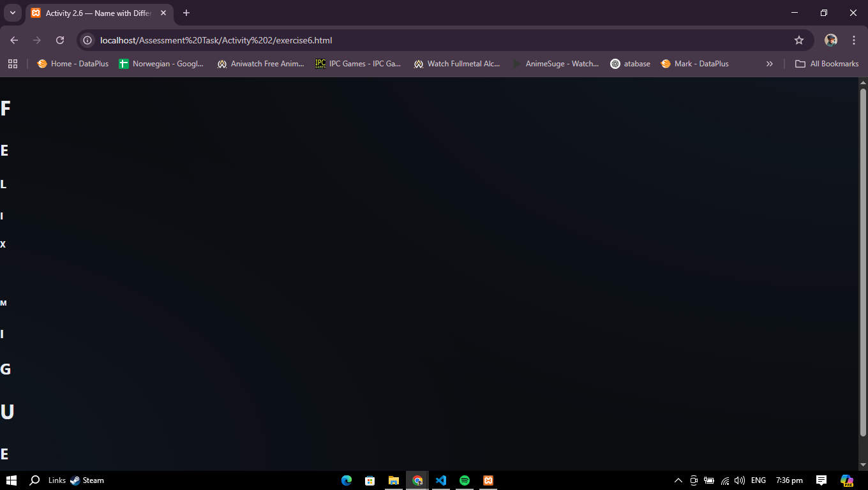Expand the tab search dropdown
The image size is (868, 490).
12,13
